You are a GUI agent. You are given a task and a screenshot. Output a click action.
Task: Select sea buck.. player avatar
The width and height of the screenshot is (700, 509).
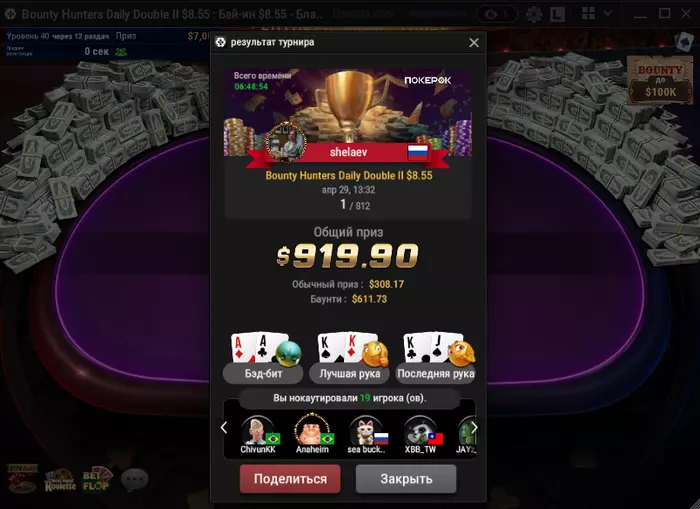click(x=366, y=431)
